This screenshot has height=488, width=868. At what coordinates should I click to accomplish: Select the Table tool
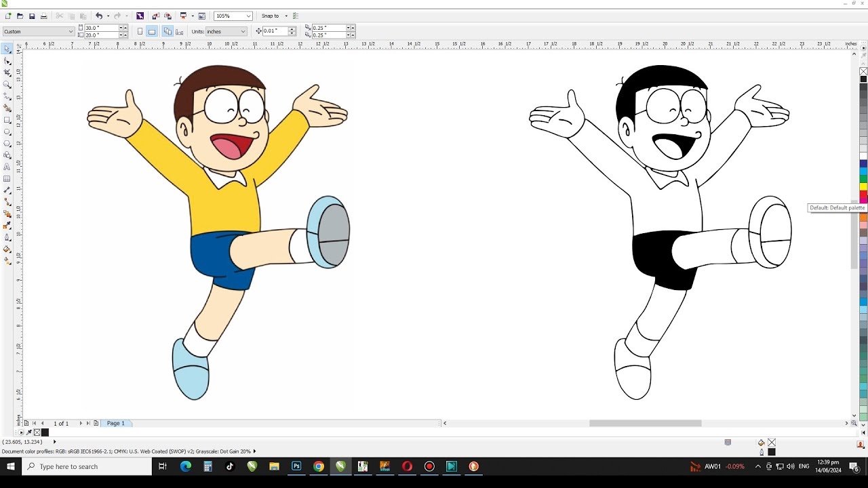pos(7,179)
